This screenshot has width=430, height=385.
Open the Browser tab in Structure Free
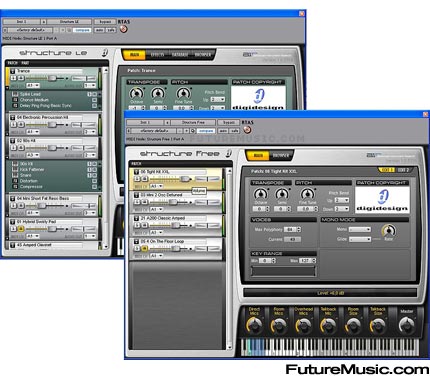(x=280, y=155)
